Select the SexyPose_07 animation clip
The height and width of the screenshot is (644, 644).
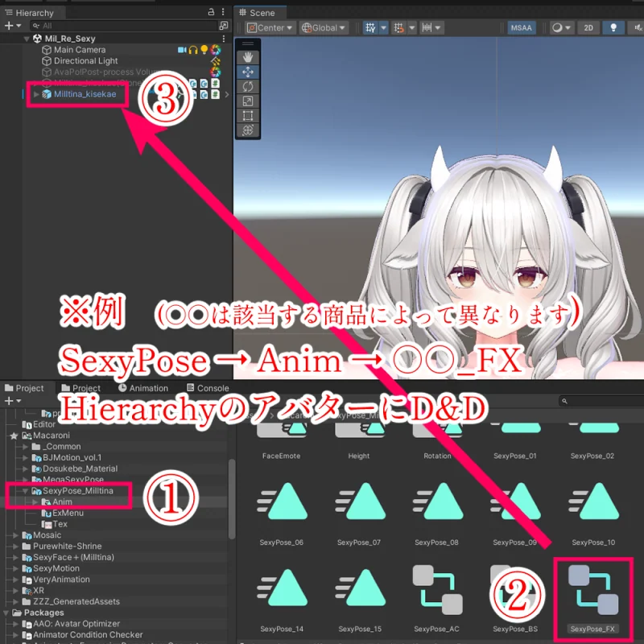359,514
